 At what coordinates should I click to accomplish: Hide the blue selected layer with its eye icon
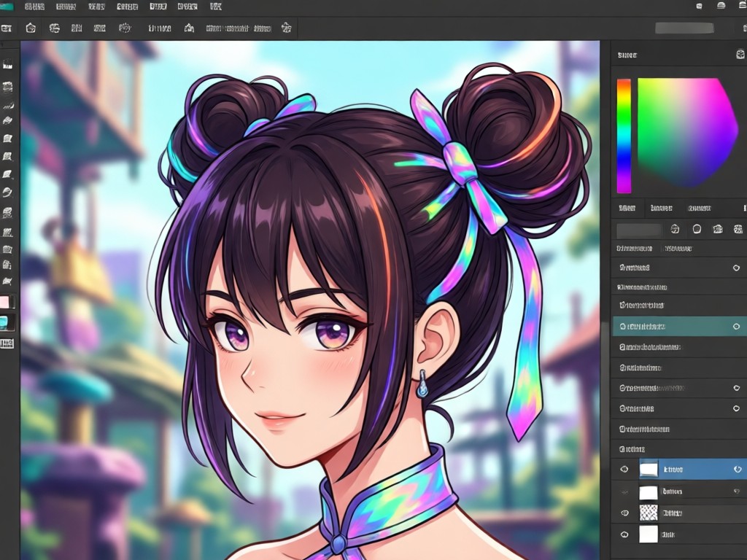point(624,470)
